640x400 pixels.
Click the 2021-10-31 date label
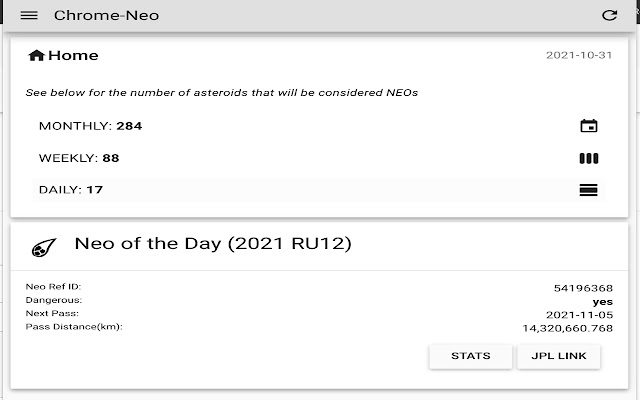pyautogui.click(x=577, y=56)
